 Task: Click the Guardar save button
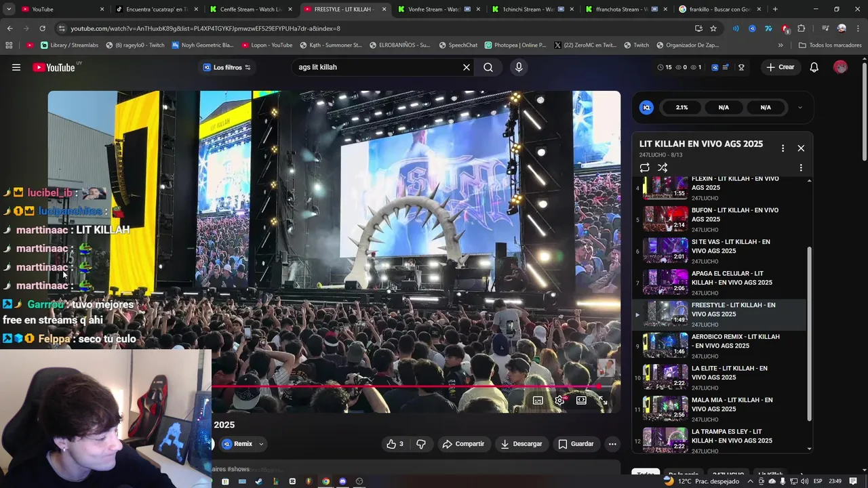tap(576, 444)
